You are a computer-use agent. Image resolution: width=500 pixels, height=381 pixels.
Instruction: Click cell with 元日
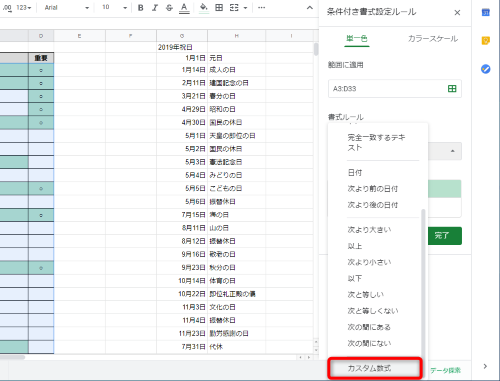coord(237,58)
